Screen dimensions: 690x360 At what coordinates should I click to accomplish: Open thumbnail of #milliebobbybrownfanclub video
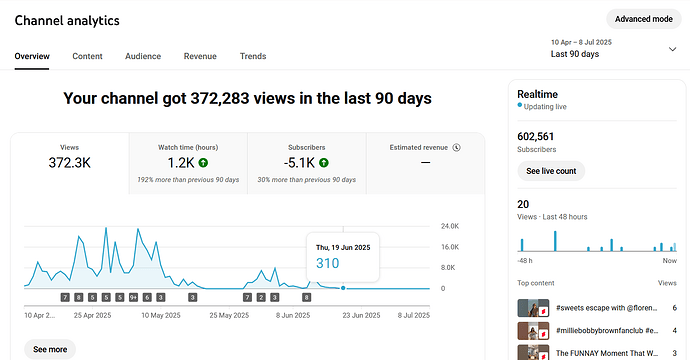click(533, 331)
